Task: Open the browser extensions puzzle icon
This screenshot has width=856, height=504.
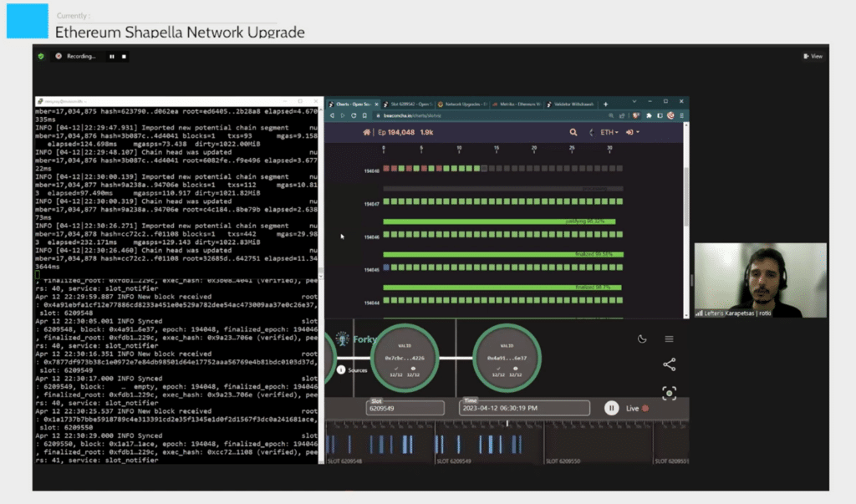Action: tap(649, 116)
